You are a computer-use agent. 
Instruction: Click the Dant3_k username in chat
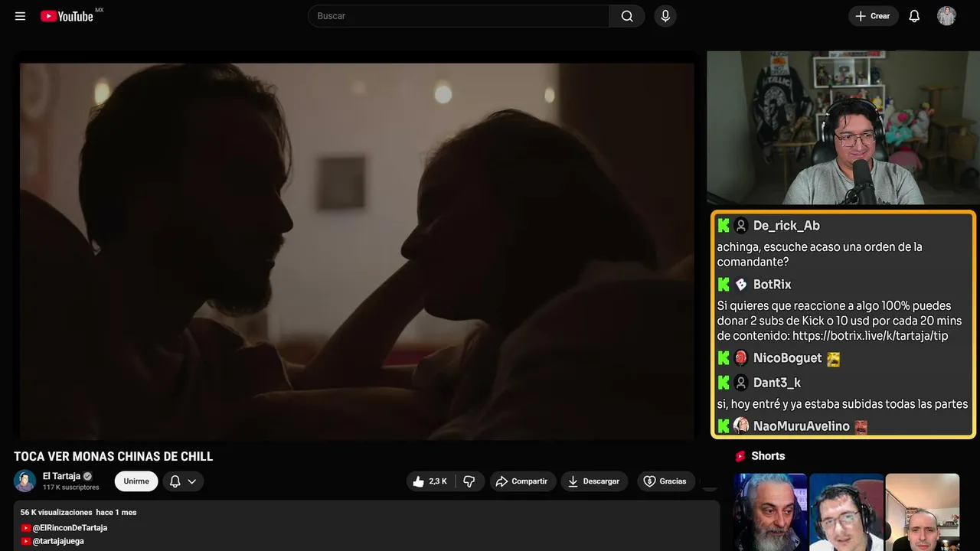(x=777, y=383)
